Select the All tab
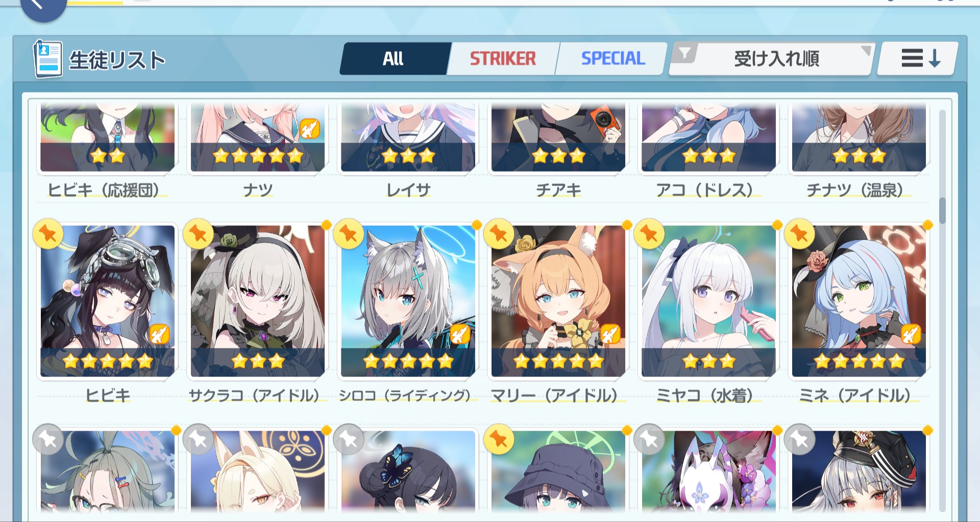 [393, 59]
